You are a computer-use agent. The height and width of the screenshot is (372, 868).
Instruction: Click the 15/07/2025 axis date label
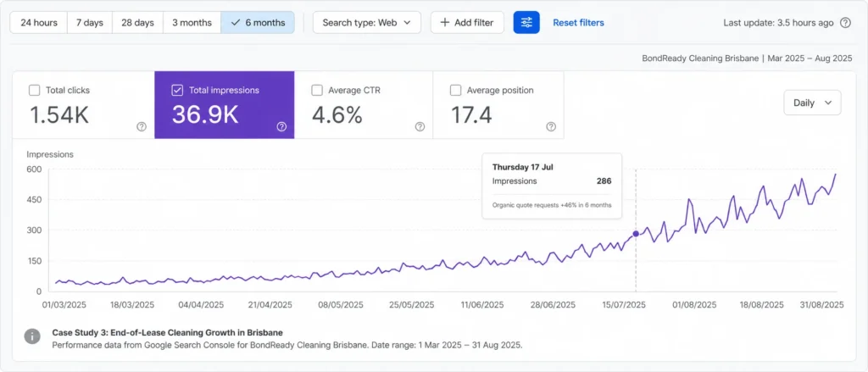(x=624, y=305)
